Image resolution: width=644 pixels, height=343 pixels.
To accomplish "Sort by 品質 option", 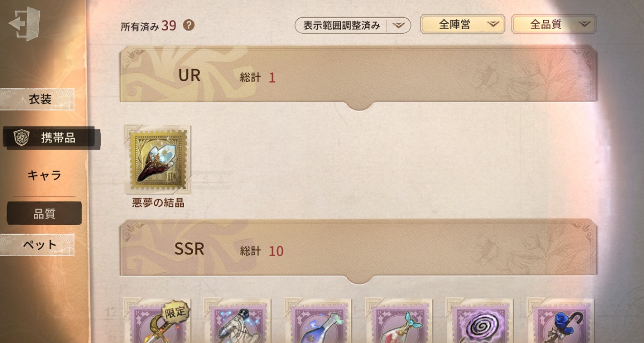I will point(44,213).
